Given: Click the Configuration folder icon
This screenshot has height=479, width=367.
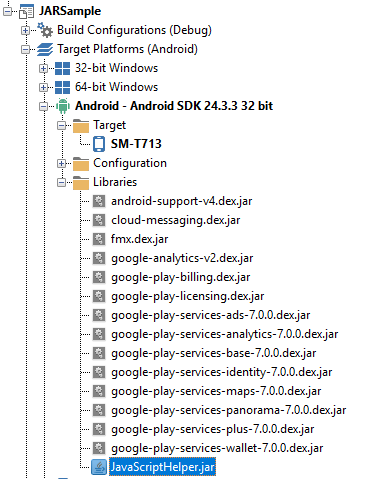Looking at the screenshot, I should point(81,164).
